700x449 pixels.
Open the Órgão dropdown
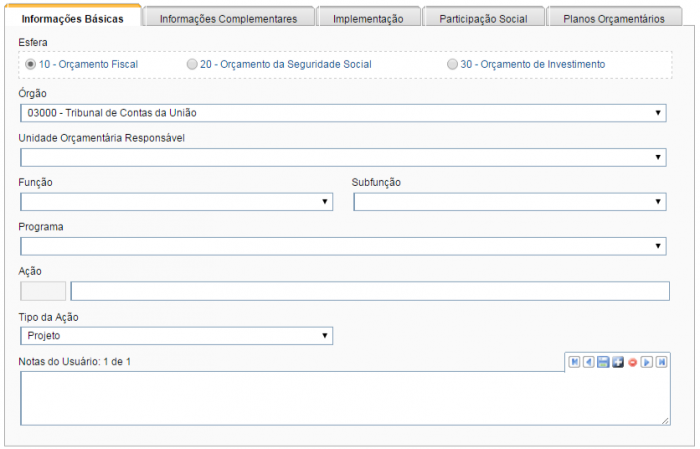click(343, 113)
